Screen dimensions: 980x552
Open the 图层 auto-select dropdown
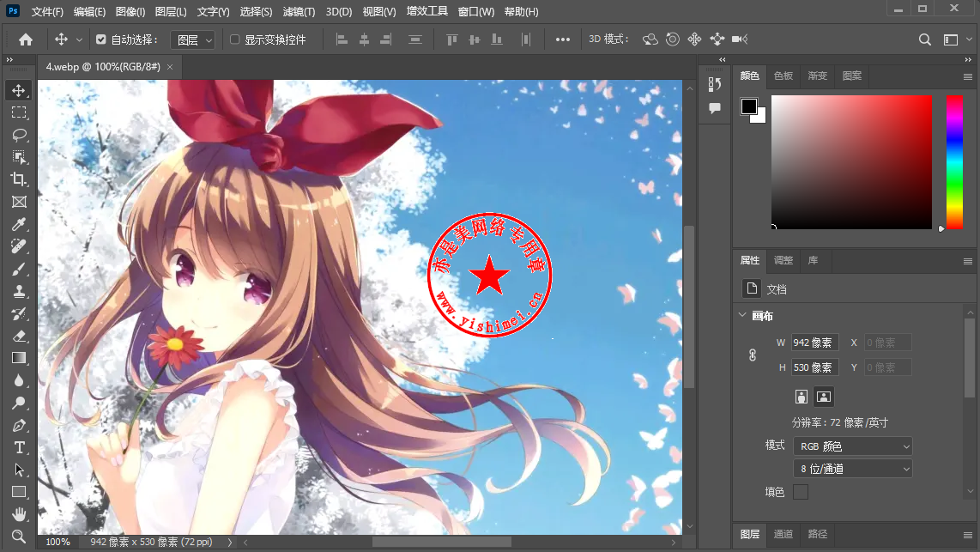tap(193, 40)
